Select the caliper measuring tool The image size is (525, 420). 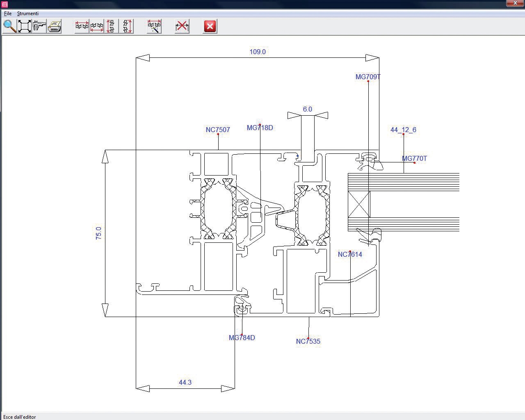[39, 26]
